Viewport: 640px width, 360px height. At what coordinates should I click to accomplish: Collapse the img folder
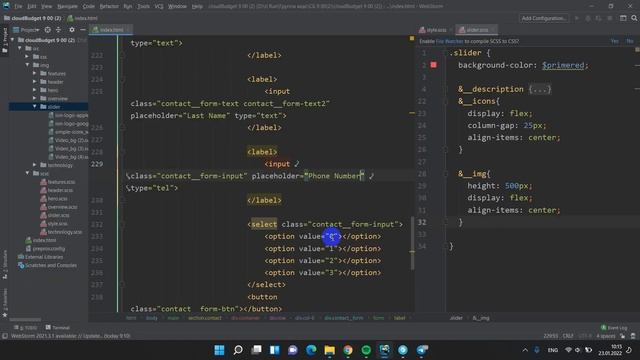click(x=27, y=65)
